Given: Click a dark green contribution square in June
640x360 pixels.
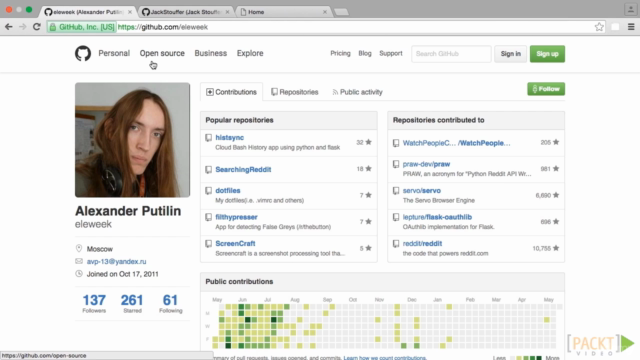Looking at the screenshot, I should click(241, 307).
